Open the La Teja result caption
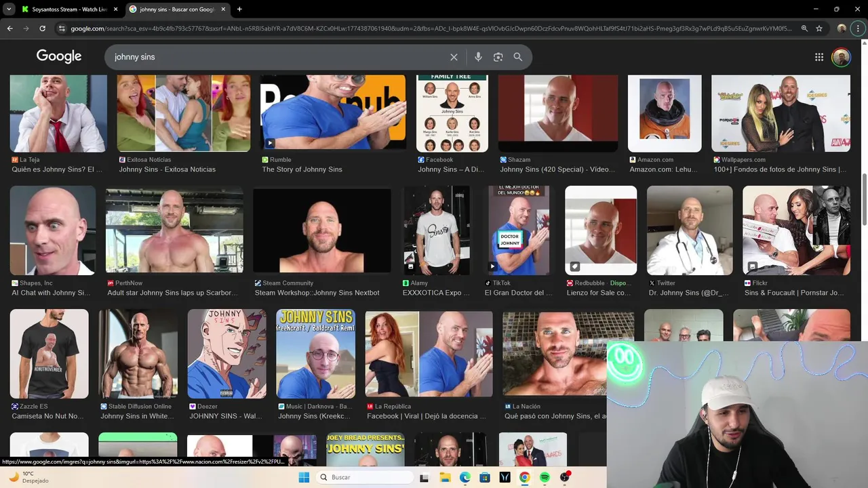Screen dimensions: 868x488 (x=58, y=169)
